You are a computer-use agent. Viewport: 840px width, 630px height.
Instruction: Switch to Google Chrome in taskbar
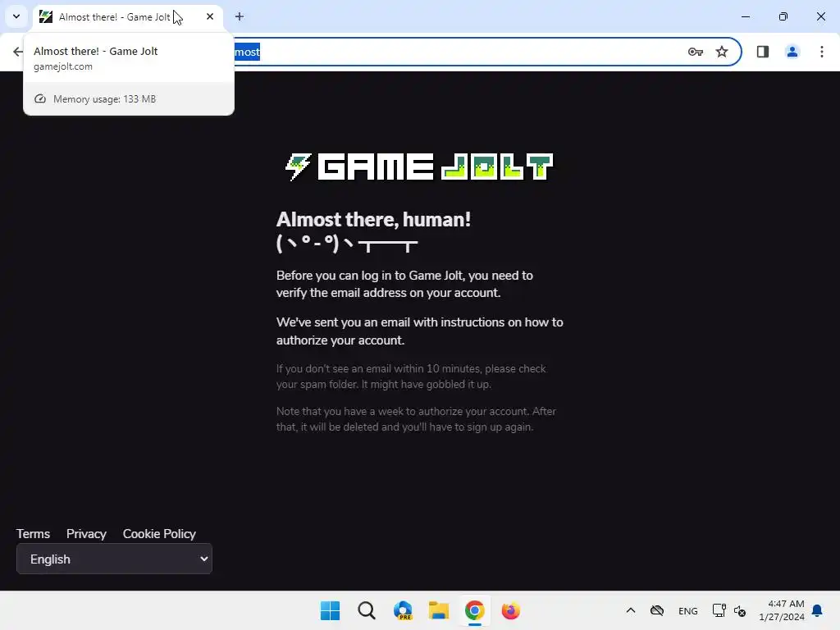pos(475,610)
